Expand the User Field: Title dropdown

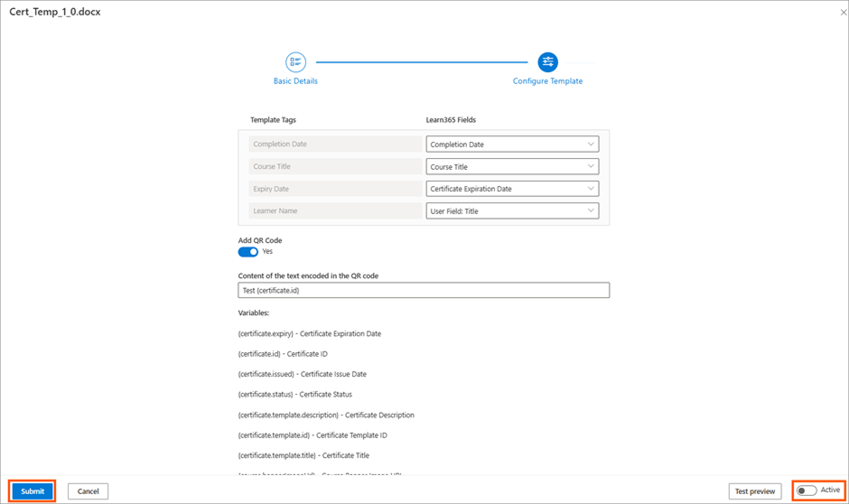click(x=511, y=211)
